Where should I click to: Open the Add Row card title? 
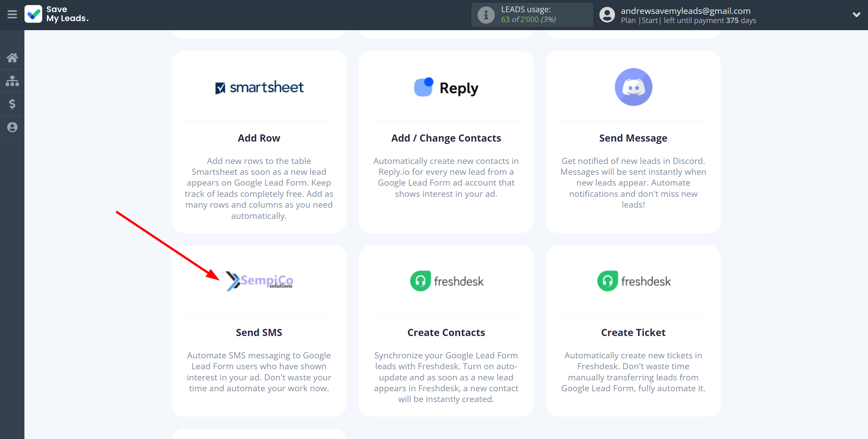[259, 138]
